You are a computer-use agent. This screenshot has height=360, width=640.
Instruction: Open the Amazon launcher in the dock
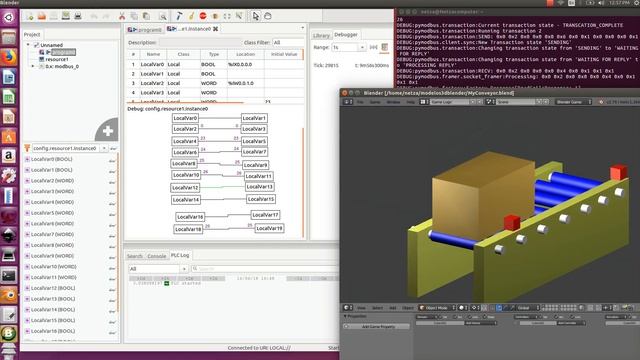tap(9, 156)
